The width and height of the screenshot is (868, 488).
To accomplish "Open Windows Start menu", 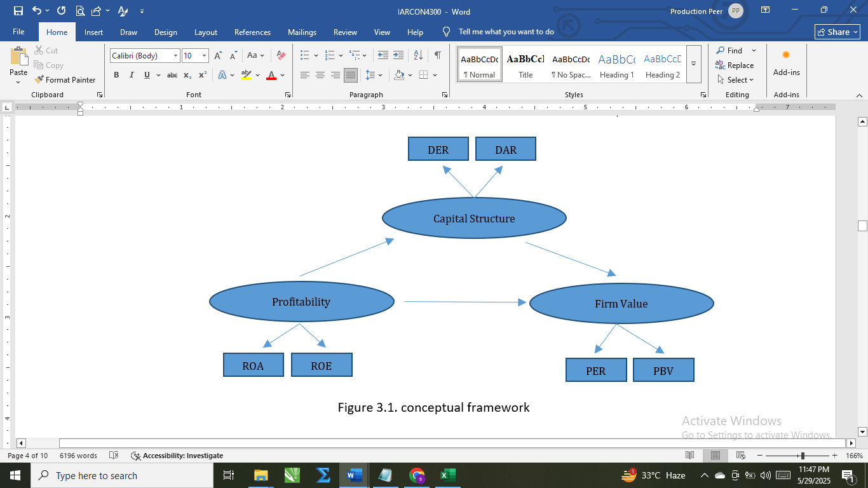I will pyautogui.click(x=15, y=475).
